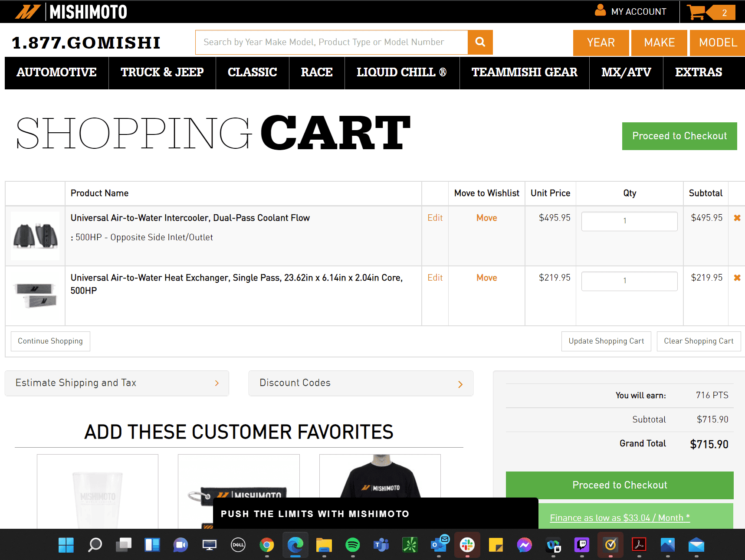This screenshot has height=560, width=745.
Task: Open File Explorer from taskbar
Action: (x=324, y=545)
